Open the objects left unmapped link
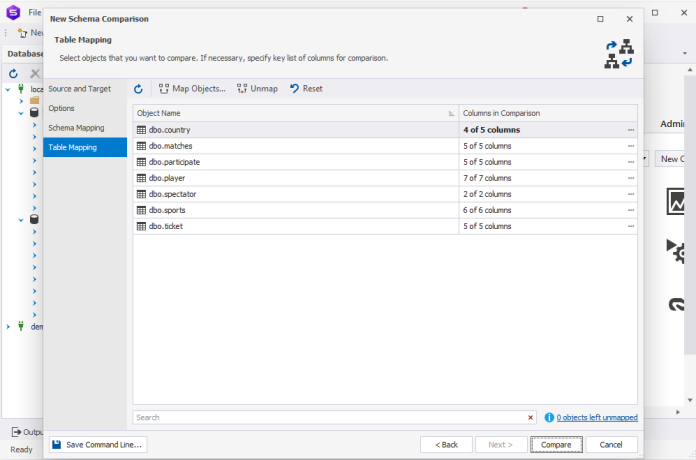 click(x=596, y=417)
